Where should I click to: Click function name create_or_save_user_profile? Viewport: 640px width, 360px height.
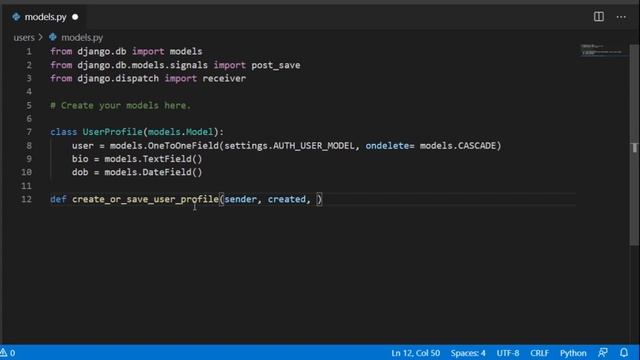145,199
